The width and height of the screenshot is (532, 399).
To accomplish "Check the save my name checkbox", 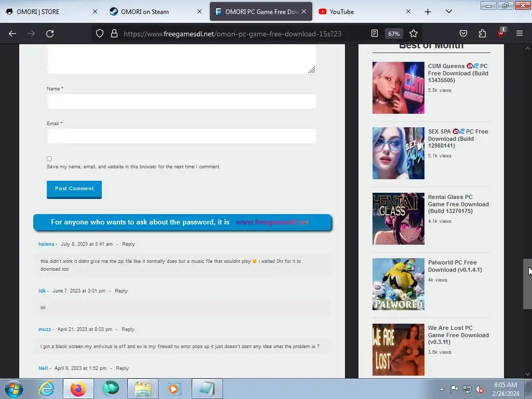I will (49, 159).
